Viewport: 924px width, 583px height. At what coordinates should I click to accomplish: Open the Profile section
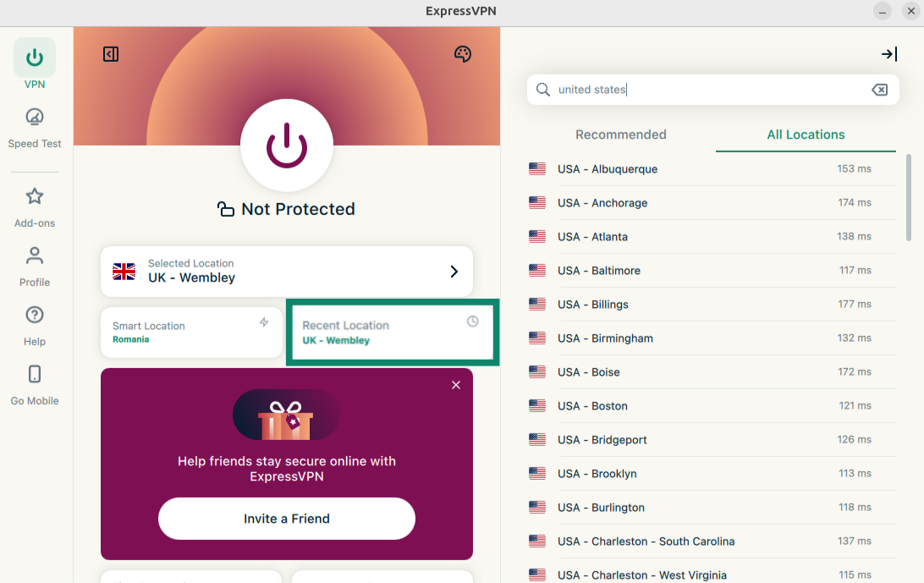[x=35, y=256]
